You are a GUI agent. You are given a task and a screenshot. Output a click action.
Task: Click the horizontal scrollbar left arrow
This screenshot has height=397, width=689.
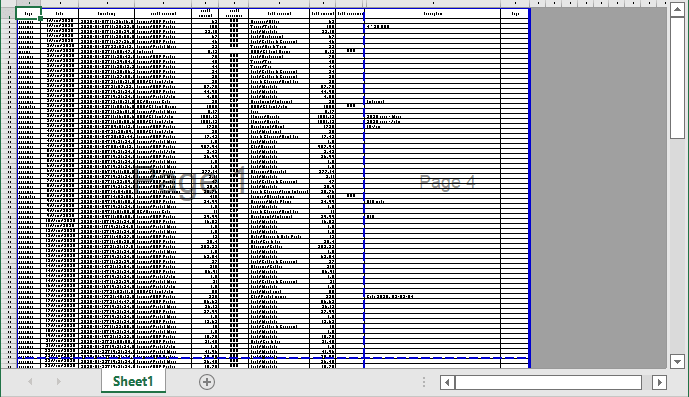[447, 382]
